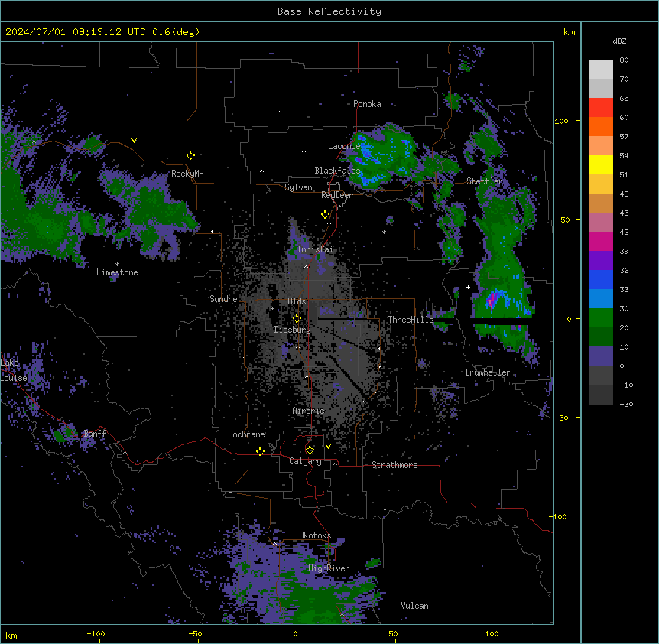Click the HighRiver label
Viewport: 659px width, 644px height.
tap(329, 568)
